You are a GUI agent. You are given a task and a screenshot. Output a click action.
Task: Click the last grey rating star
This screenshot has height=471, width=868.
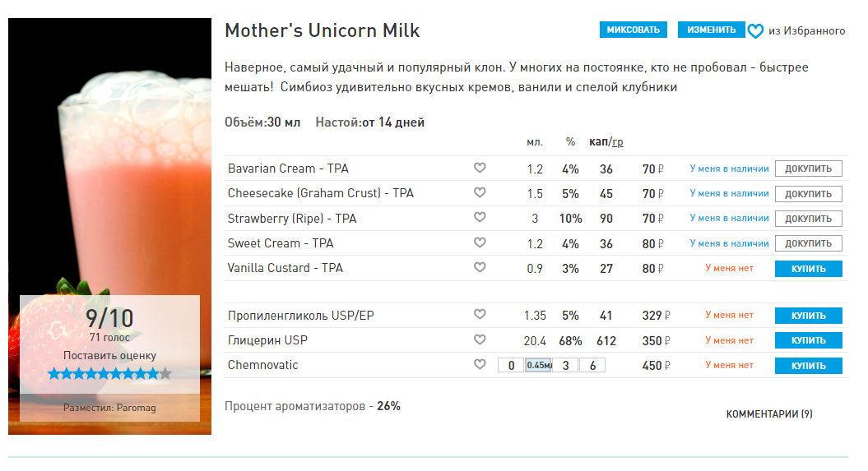tap(165, 374)
